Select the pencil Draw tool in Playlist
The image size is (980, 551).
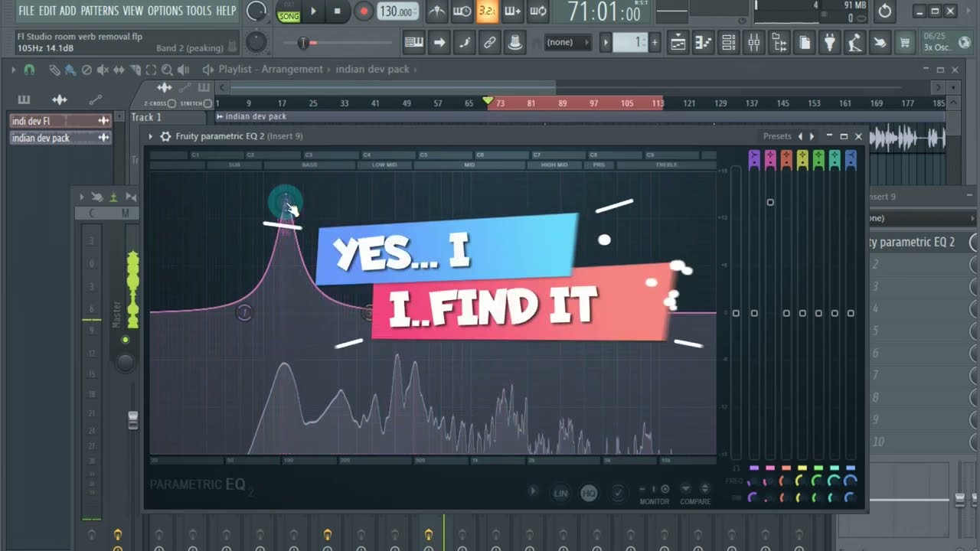pyautogui.click(x=54, y=70)
